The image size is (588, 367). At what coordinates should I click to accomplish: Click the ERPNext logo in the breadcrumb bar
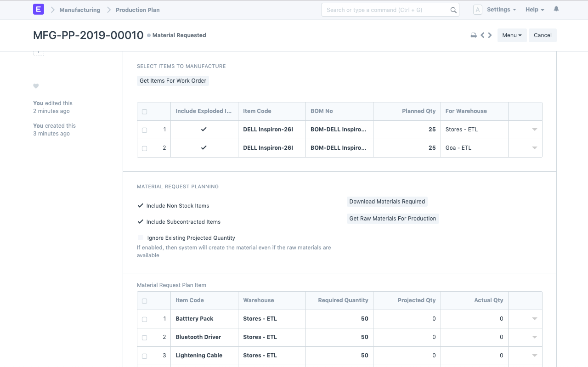tap(38, 9)
